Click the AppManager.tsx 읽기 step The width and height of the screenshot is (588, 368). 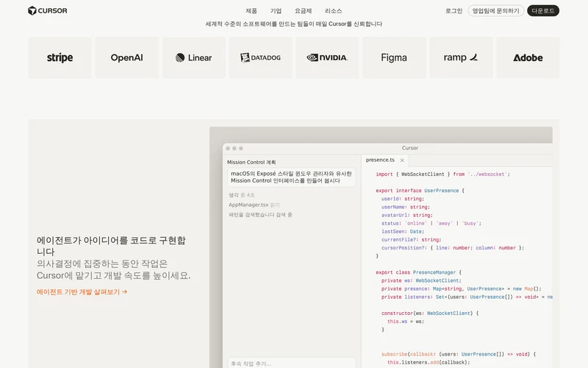[x=254, y=205]
